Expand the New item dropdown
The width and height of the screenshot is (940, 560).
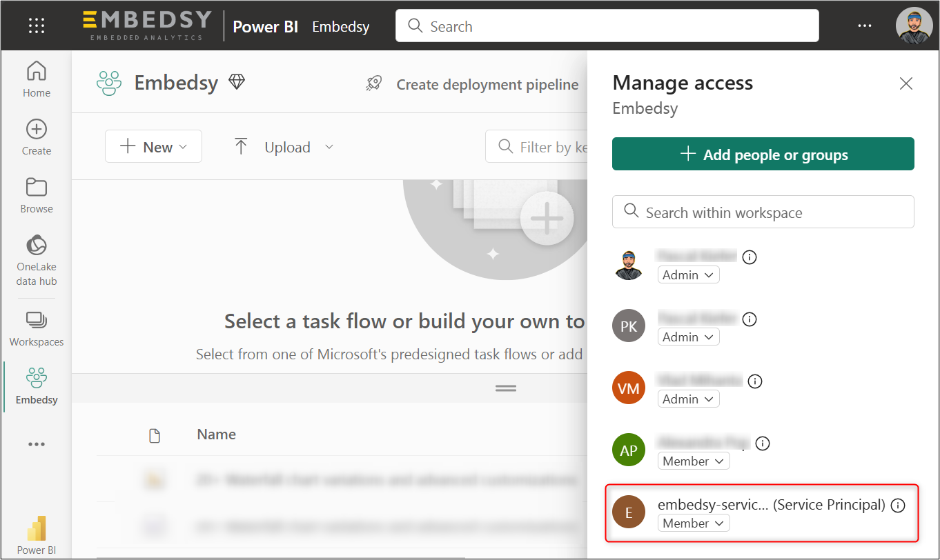tap(153, 147)
